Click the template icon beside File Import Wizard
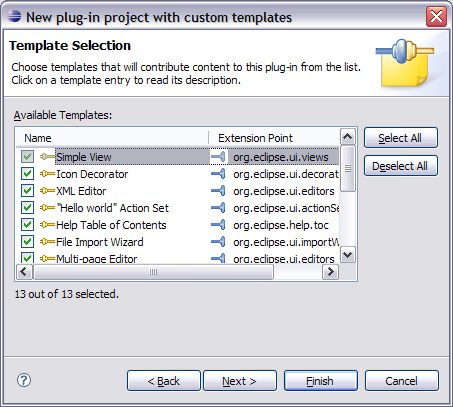 47,242
